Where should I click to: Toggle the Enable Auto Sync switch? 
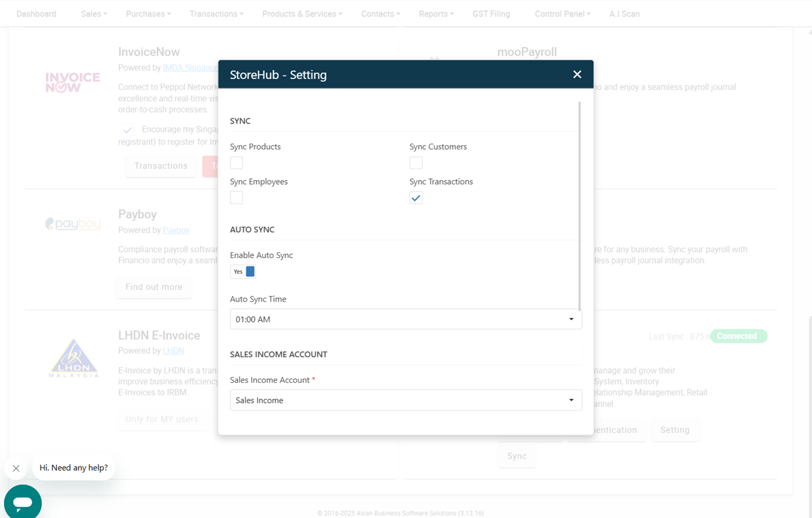pos(243,272)
